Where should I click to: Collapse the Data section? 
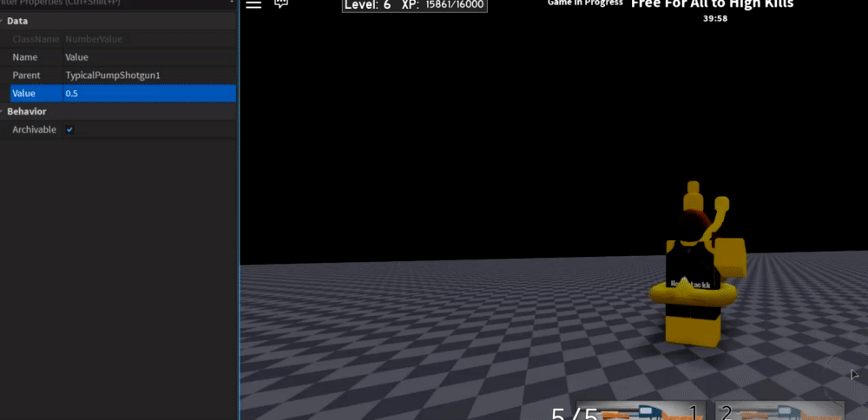pyautogui.click(x=3, y=21)
